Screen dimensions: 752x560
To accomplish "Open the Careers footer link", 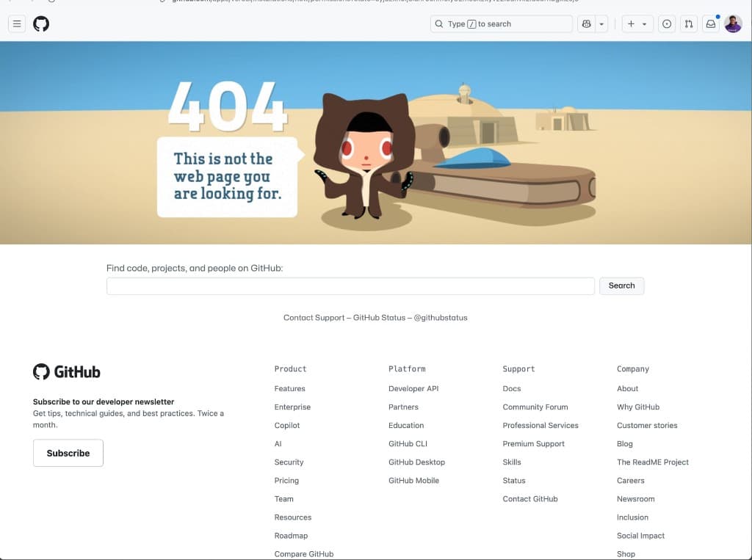I will (x=631, y=481).
